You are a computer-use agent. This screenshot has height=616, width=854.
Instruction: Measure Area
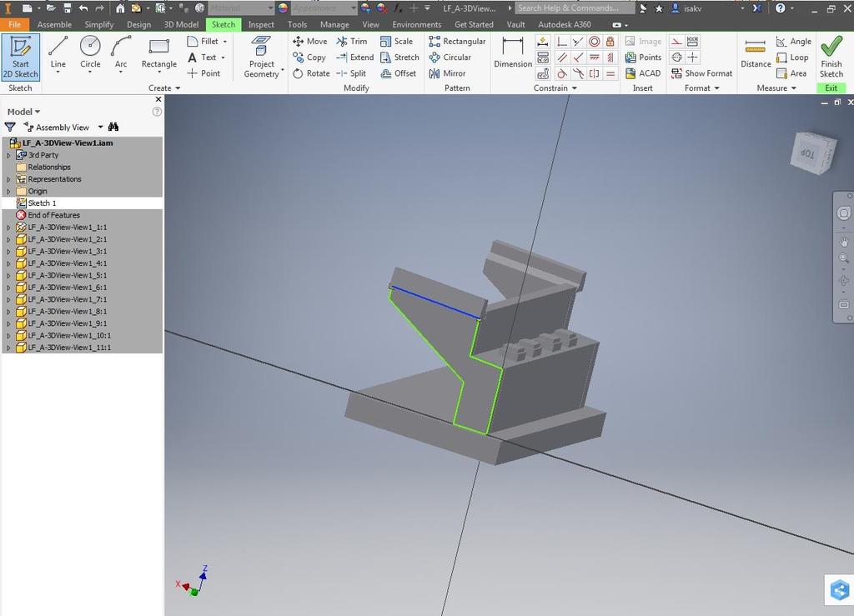[x=791, y=73]
